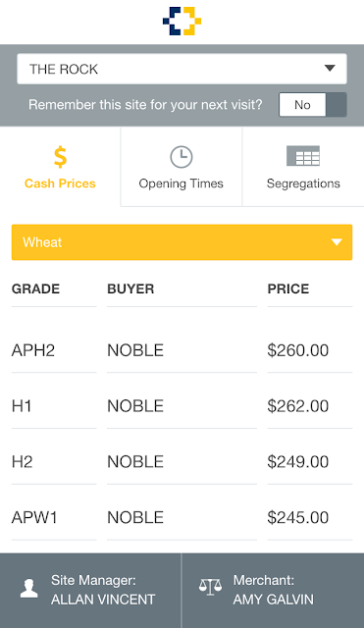Click the black arrow on site selector
The width and height of the screenshot is (364, 628).
click(330, 68)
